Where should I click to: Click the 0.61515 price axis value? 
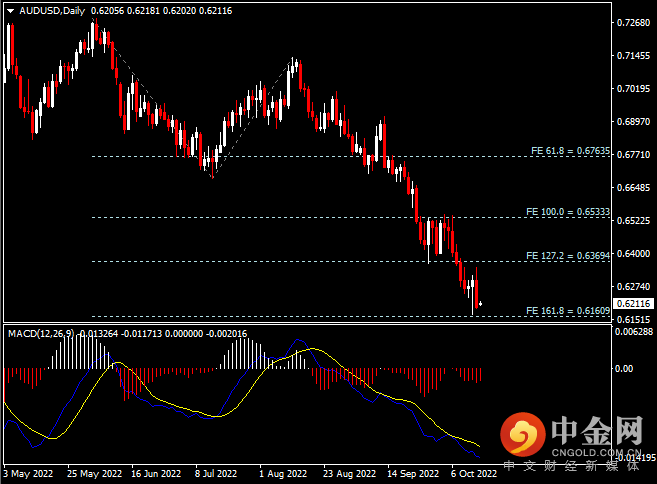tap(634, 320)
